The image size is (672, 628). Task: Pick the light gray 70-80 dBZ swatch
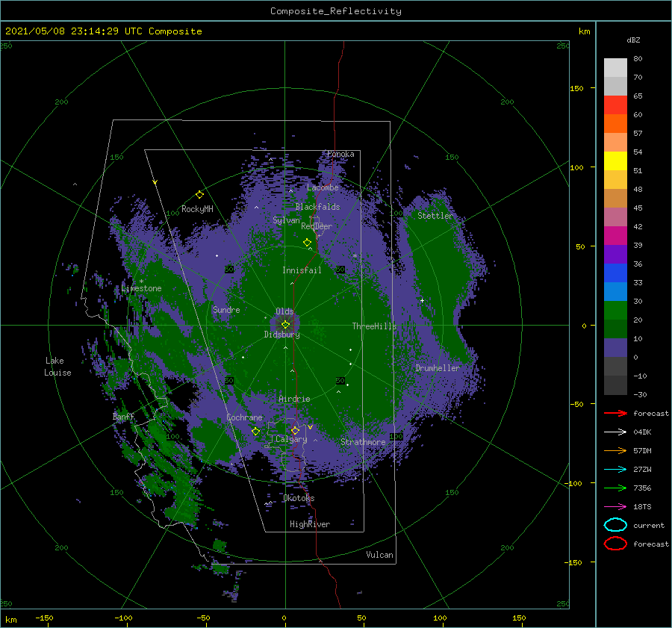pyautogui.click(x=615, y=68)
